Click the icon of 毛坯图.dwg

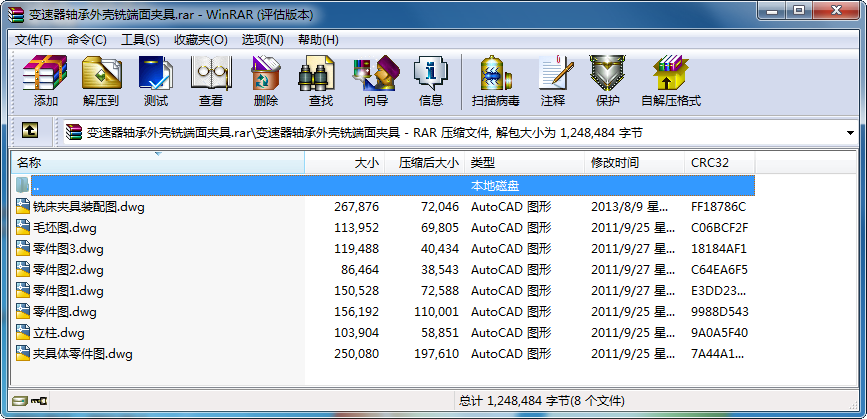[x=23, y=228]
